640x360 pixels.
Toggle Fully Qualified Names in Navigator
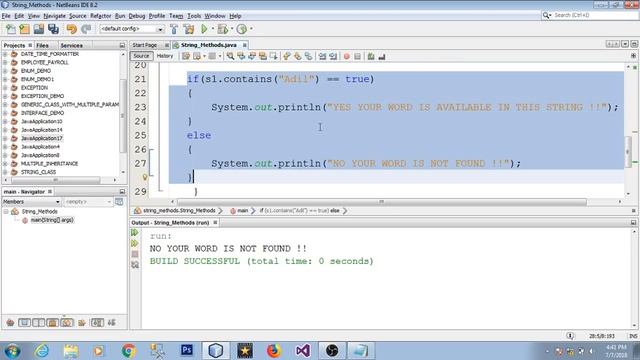(x=82, y=322)
